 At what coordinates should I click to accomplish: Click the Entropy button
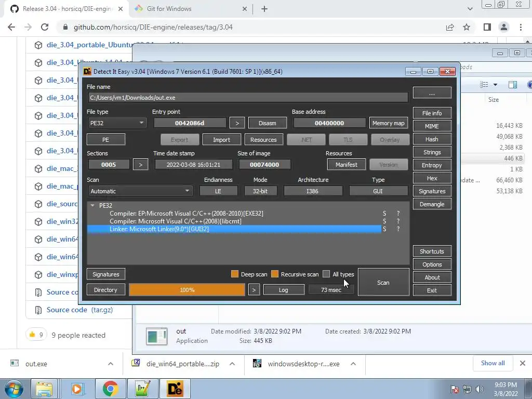[432, 165]
